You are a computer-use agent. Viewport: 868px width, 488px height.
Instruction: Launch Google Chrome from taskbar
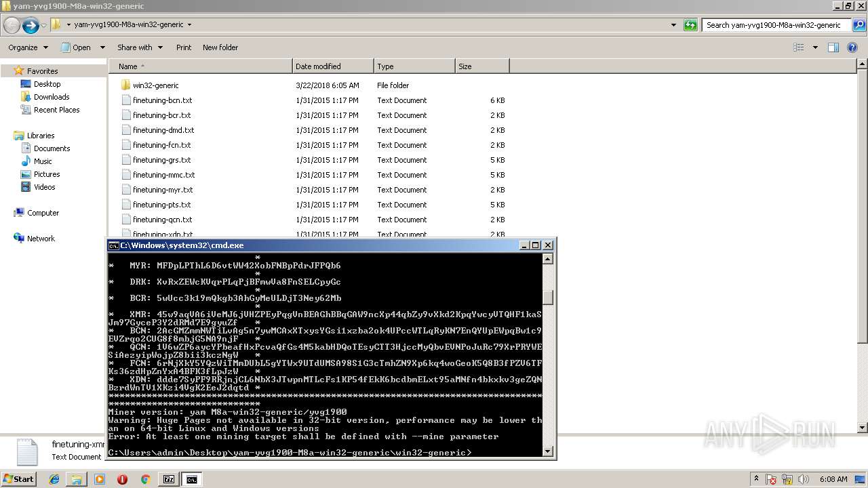pyautogui.click(x=145, y=479)
